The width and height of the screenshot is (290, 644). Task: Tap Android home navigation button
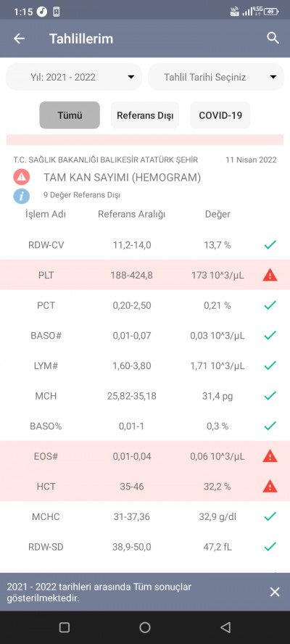point(145,627)
